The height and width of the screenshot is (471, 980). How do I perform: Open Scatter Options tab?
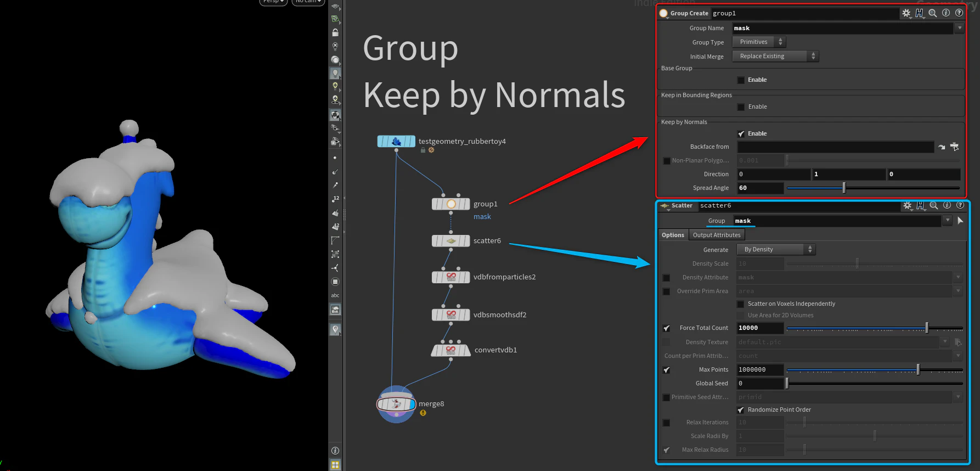[x=673, y=235]
